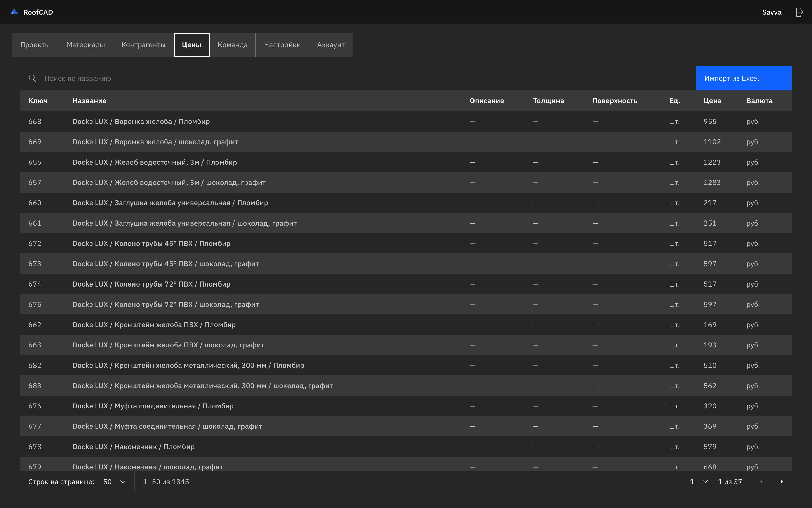Open the page number dropdown
Image resolution: width=812 pixels, height=508 pixels.
pyautogui.click(x=699, y=482)
